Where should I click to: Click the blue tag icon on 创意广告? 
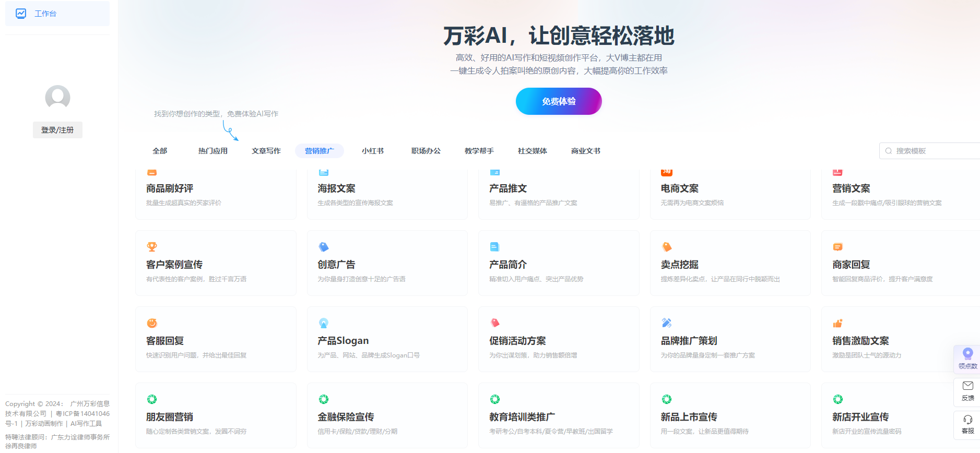click(x=324, y=247)
